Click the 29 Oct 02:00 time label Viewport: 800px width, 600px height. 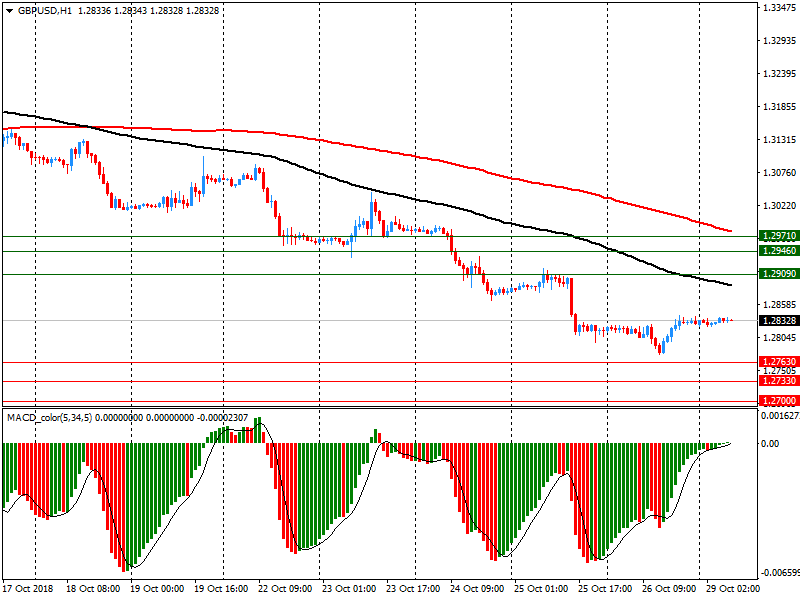733,589
